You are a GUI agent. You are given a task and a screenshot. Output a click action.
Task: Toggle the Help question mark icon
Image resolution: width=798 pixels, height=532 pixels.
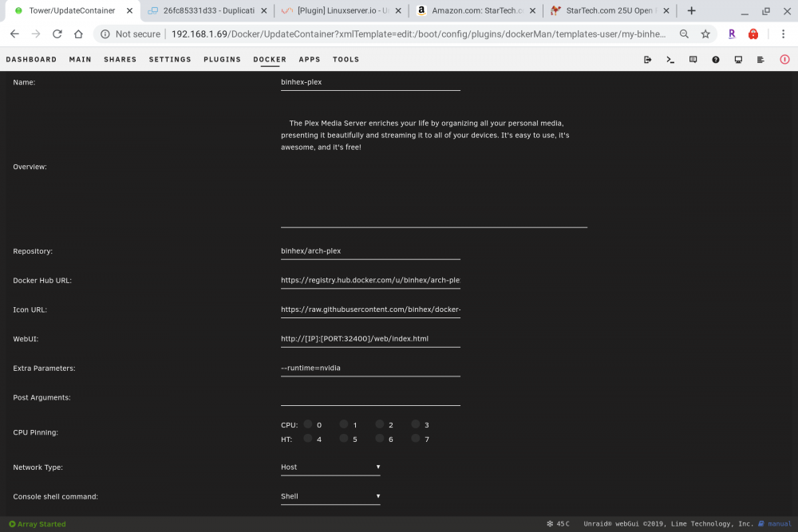tap(716, 60)
